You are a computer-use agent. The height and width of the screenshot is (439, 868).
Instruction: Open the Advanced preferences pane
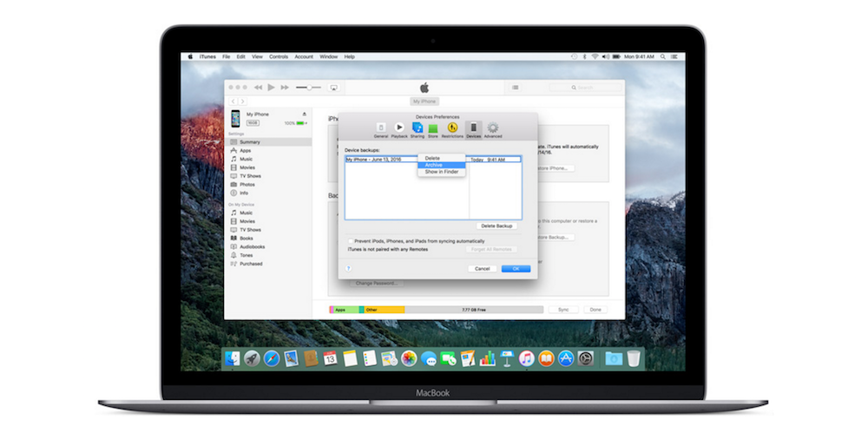493,130
